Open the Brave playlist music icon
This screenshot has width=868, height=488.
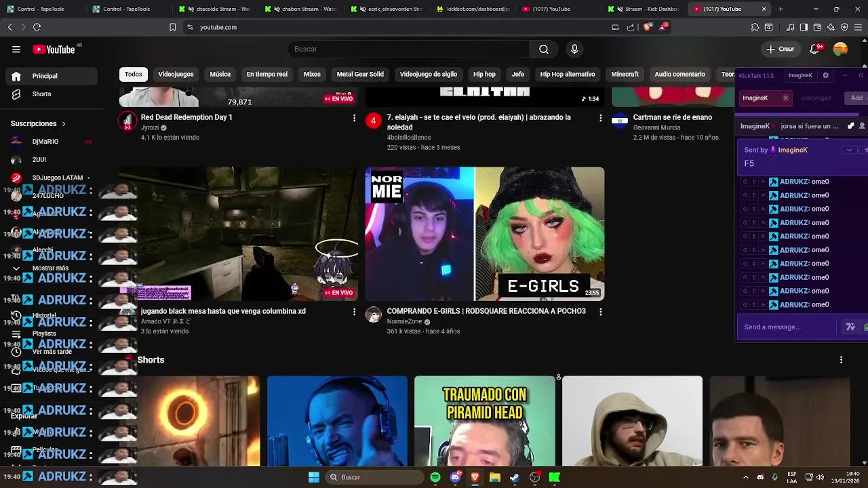click(x=791, y=27)
